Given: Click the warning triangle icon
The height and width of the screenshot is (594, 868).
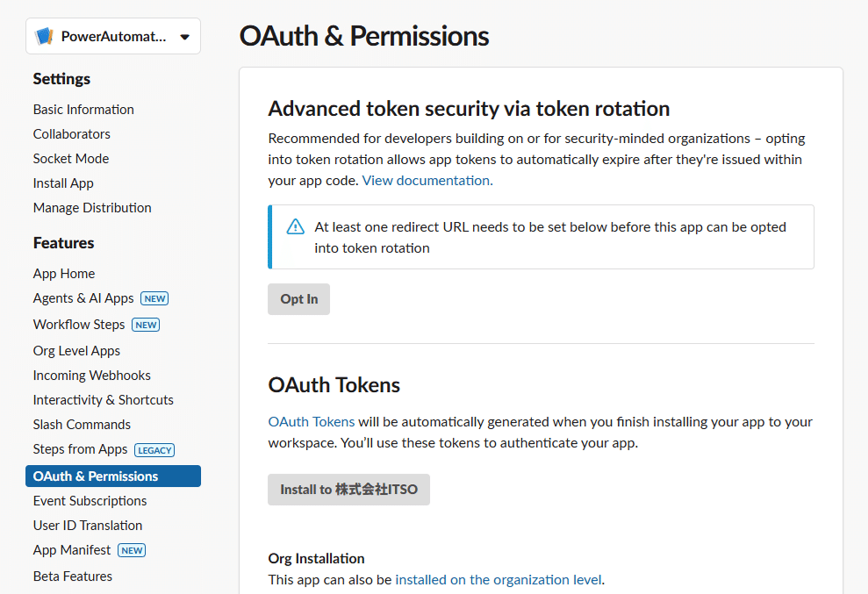Looking at the screenshot, I should click(296, 227).
